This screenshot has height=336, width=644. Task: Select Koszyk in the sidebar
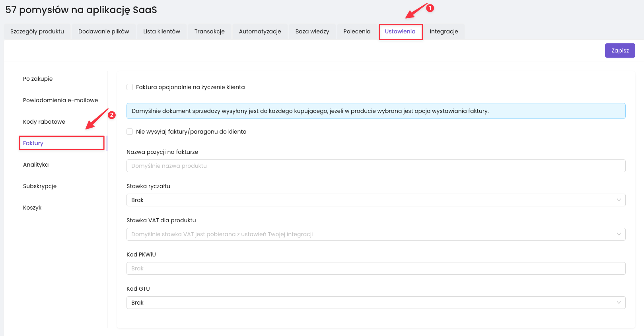32,208
